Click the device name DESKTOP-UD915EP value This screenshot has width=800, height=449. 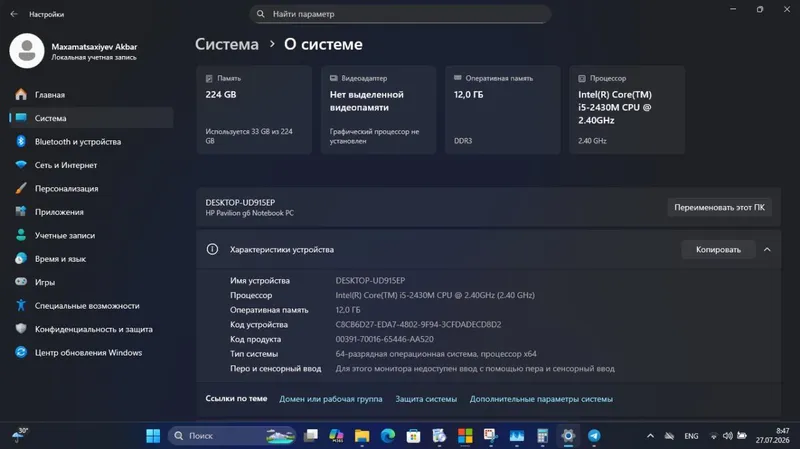click(370, 281)
